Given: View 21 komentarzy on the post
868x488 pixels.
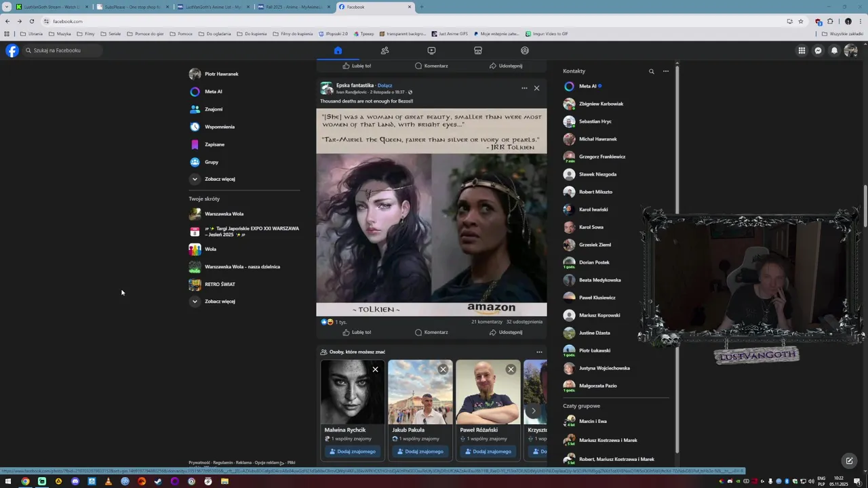Looking at the screenshot, I should [x=487, y=322].
